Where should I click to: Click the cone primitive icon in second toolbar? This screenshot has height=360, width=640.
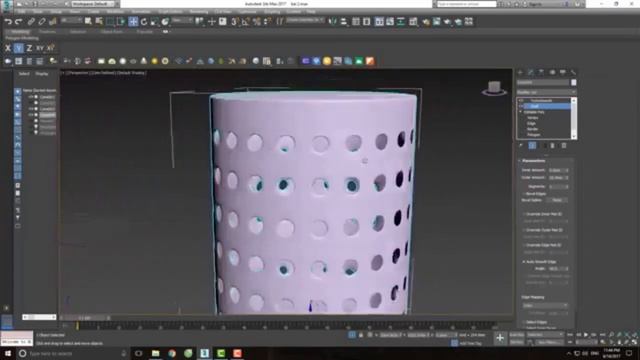click(144, 61)
